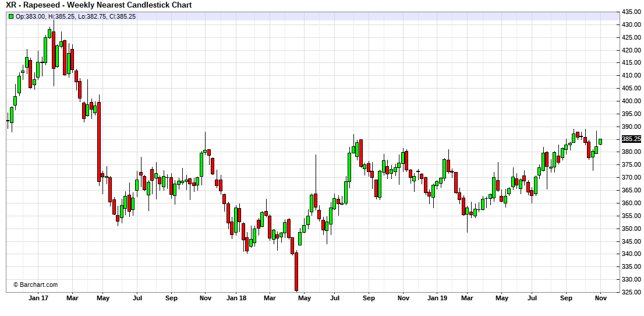Click the 345.00 price axis label
644x316 pixels.
632,241
